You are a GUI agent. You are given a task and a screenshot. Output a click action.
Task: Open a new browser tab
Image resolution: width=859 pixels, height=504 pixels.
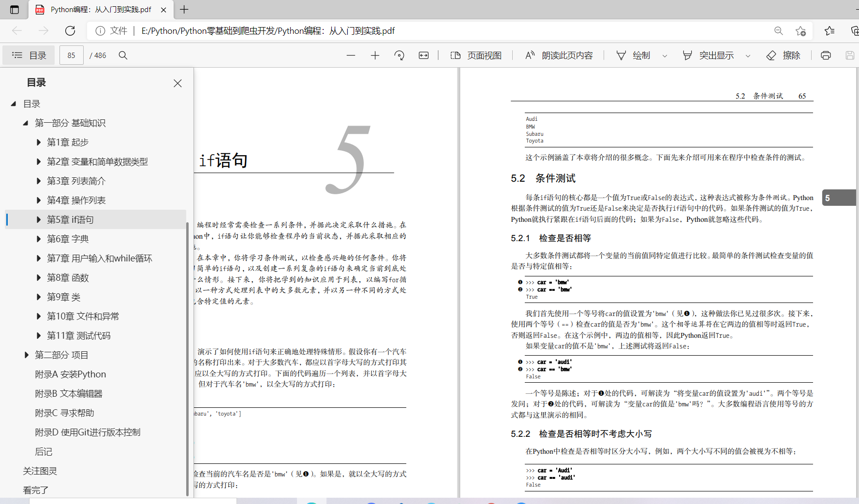click(x=184, y=9)
